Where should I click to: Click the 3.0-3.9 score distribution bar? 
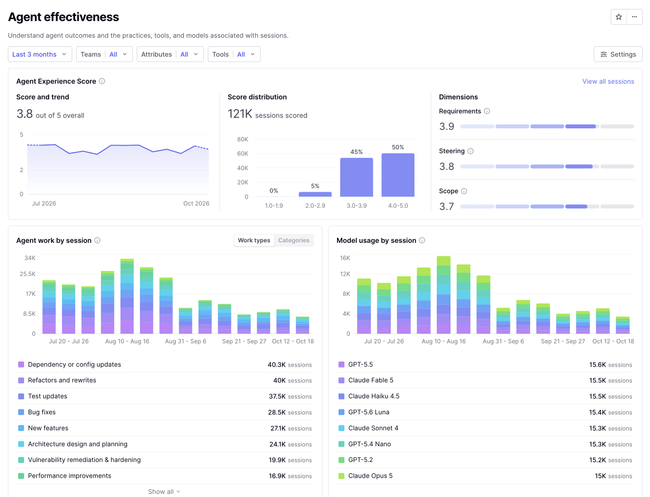coord(357,177)
